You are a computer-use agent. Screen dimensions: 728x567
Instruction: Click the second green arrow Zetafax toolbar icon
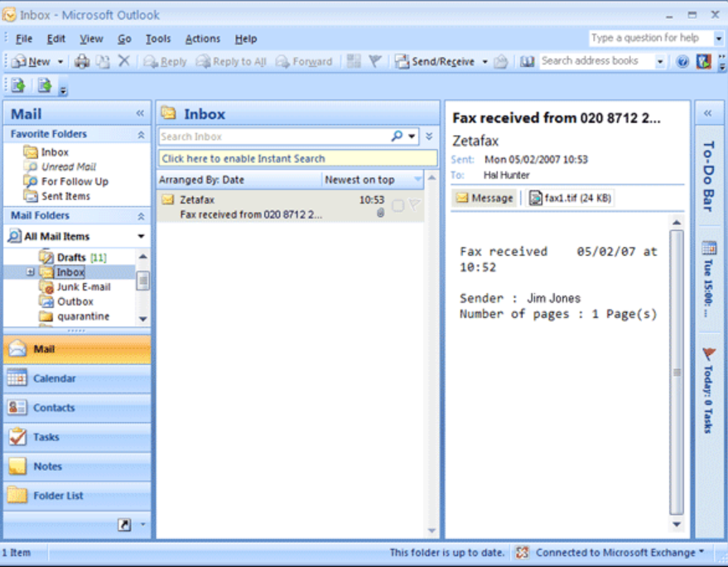coord(45,85)
